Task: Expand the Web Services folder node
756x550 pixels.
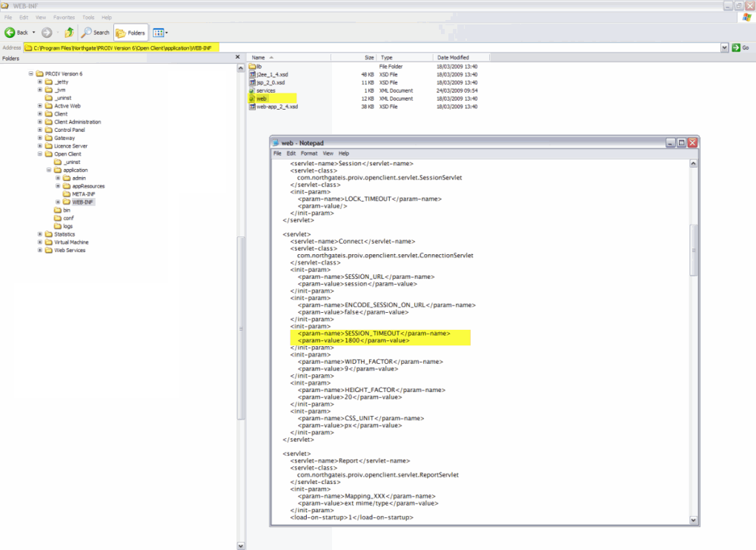Action: [40, 251]
